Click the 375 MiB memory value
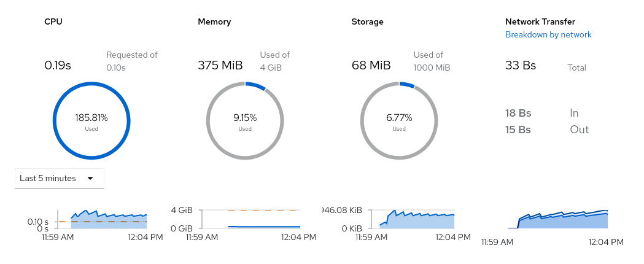This screenshot has height=264, width=644. [x=220, y=65]
